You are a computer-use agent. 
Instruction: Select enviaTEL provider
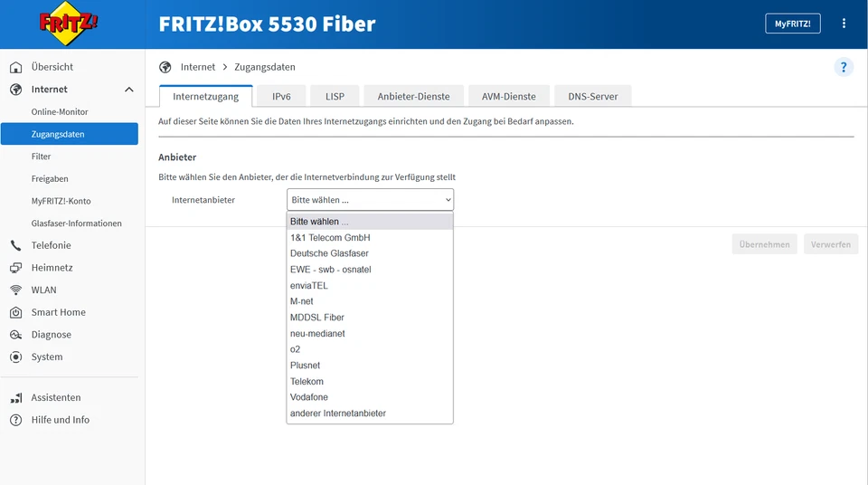[370, 285]
